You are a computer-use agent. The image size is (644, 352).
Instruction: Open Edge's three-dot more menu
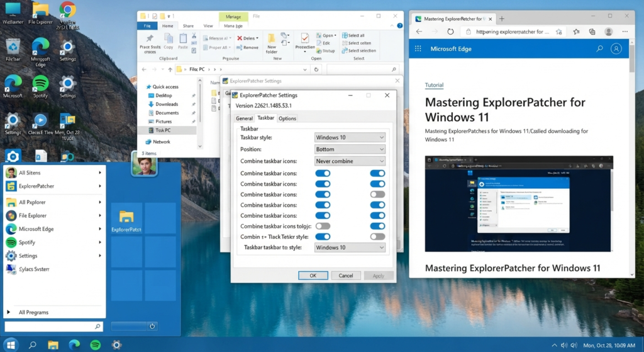(x=625, y=31)
